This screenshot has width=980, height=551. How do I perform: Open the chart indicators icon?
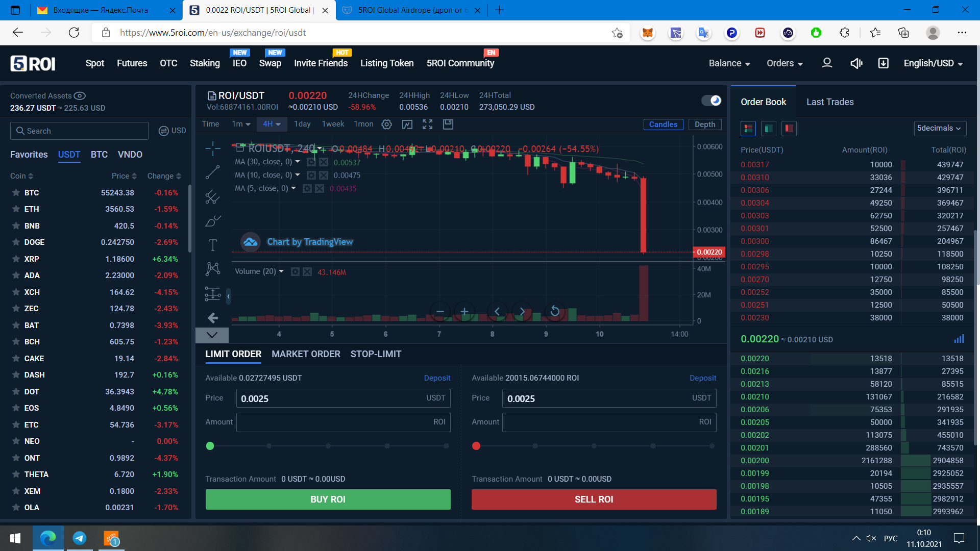407,124
